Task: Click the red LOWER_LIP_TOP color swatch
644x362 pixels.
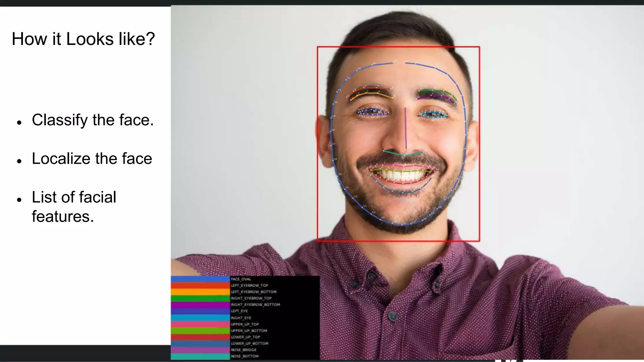Action: tap(200, 337)
